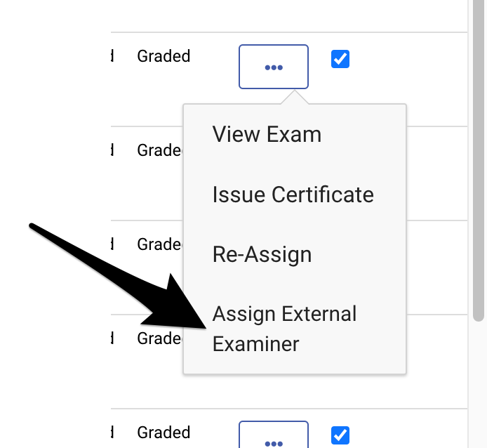
Task: Toggle the checkbox in the bottom Graded row
Action: coord(340,435)
